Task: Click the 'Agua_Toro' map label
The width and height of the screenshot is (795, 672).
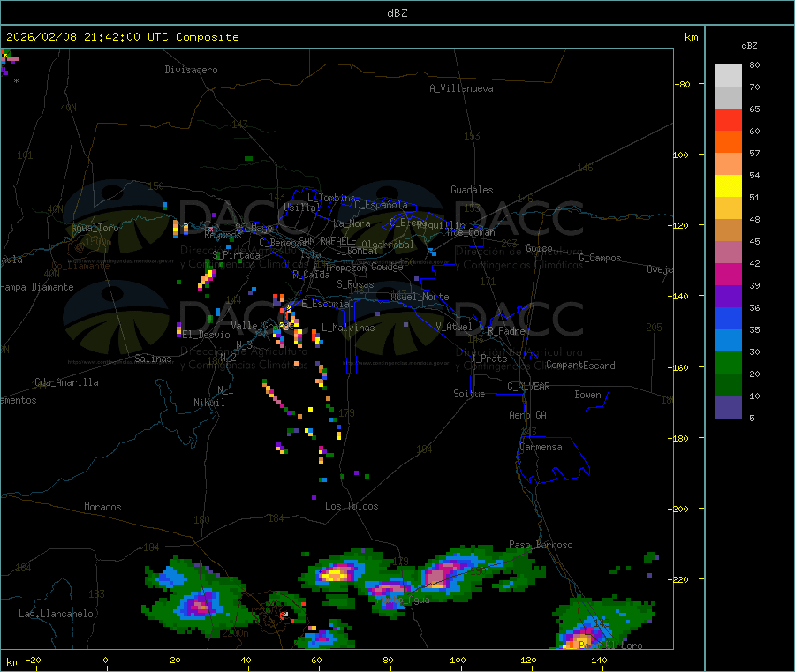Action: coord(95,228)
